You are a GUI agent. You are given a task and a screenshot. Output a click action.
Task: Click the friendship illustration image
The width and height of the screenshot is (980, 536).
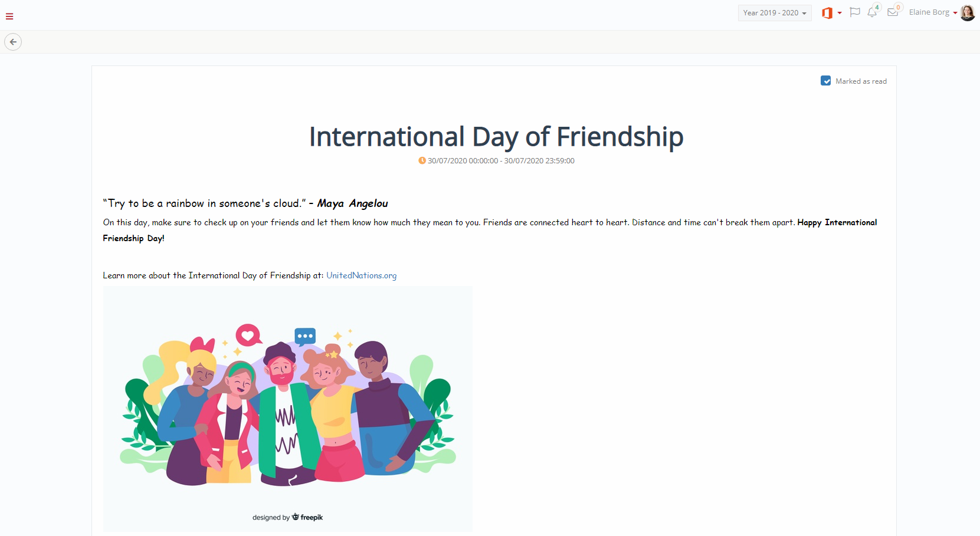(288, 409)
